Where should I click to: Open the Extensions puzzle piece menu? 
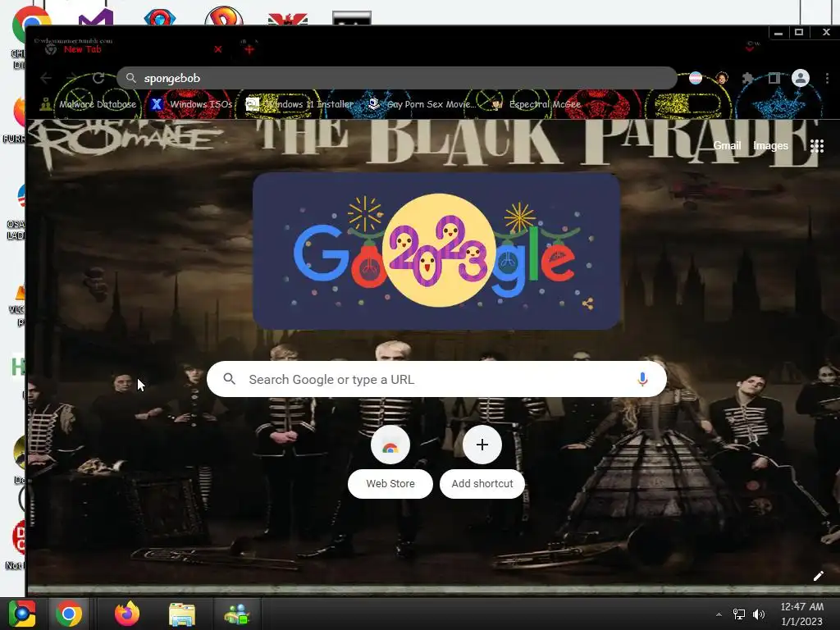coord(748,78)
